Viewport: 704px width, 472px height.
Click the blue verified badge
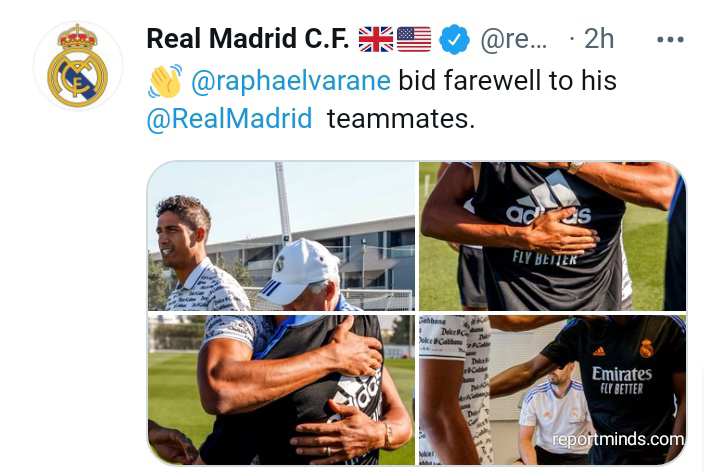pos(454,40)
